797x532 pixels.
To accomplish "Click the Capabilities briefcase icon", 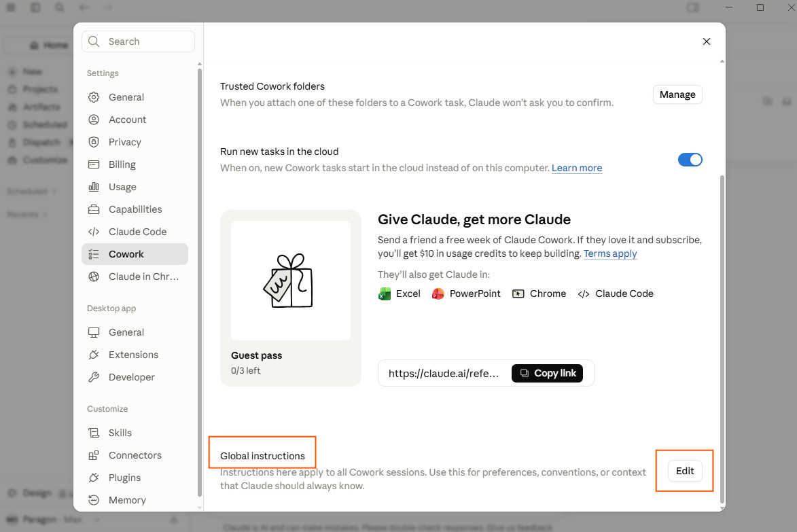I will pyautogui.click(x=94, y=209).
